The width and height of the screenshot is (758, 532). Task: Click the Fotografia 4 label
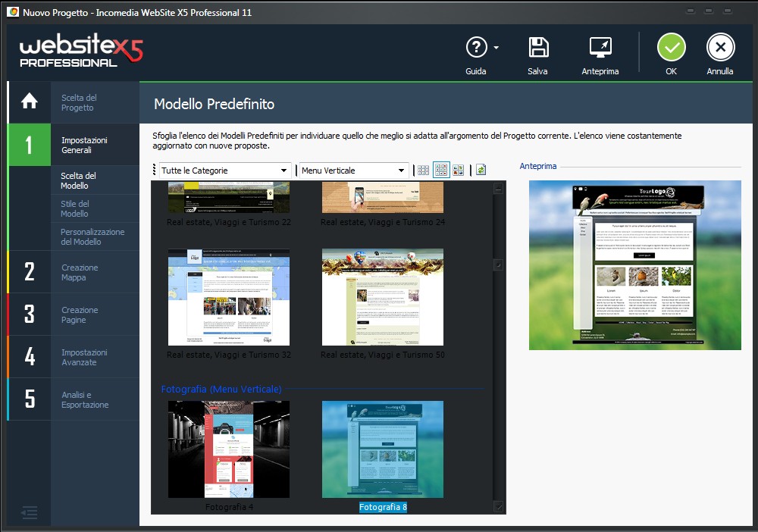tap(229, 507)
